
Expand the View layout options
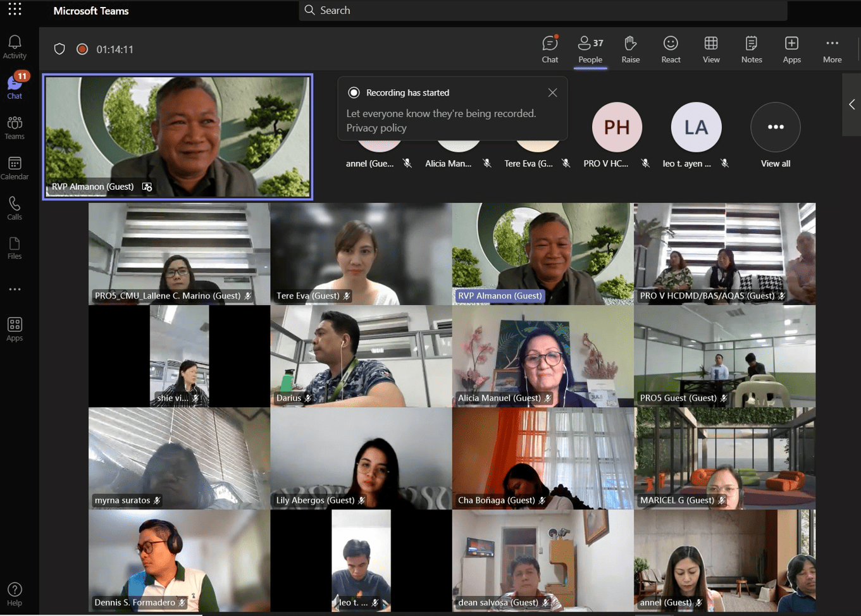click(711, 49)
